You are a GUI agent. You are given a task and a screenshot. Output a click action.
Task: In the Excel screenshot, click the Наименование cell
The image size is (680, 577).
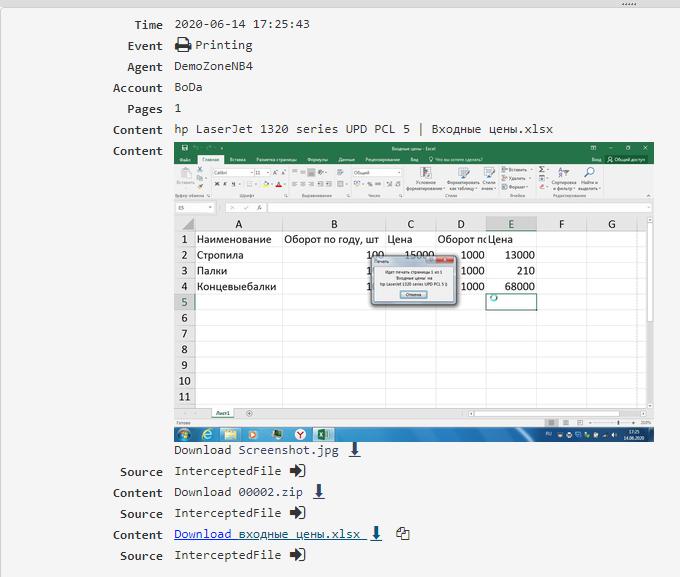tap(239, 239)
